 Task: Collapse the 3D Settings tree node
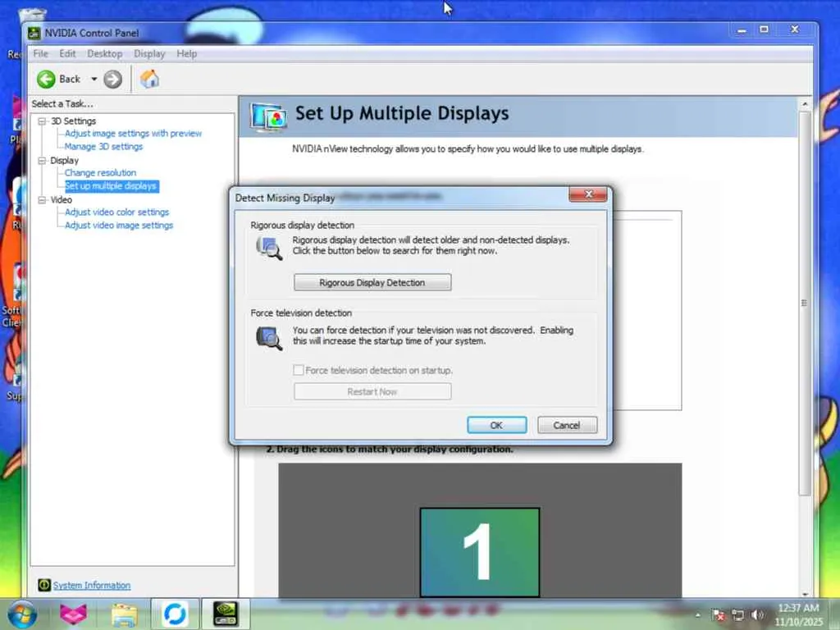tap(42, 121)
